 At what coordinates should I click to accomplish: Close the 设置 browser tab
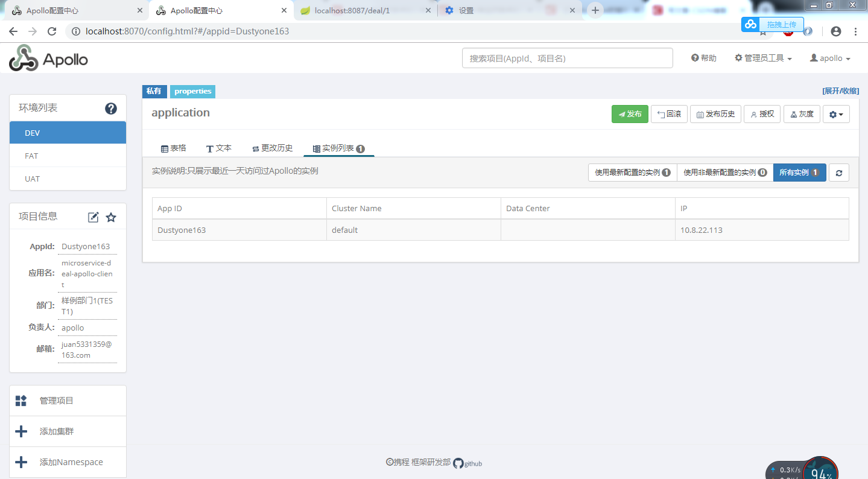pyautogui.click(x=574, y=11)
